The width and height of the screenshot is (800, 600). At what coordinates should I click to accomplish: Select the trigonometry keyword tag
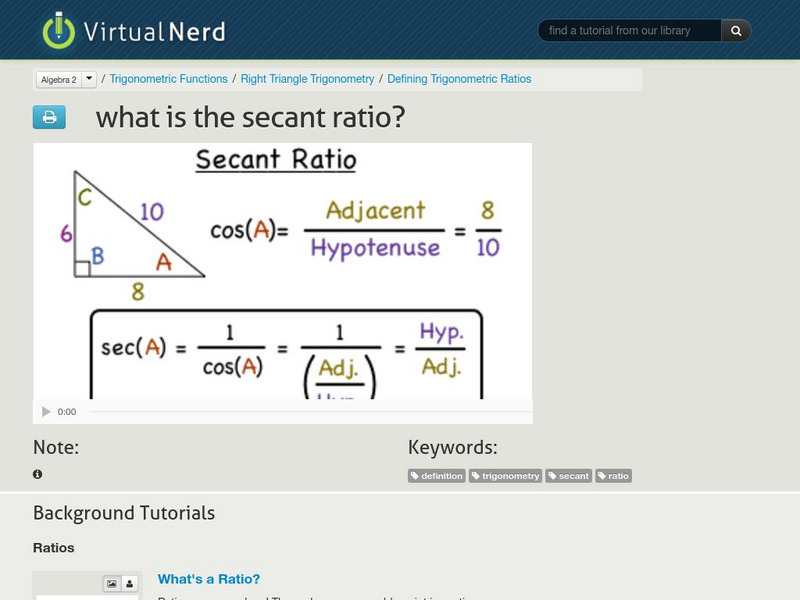pyautogui.click(x=506, y=476)
